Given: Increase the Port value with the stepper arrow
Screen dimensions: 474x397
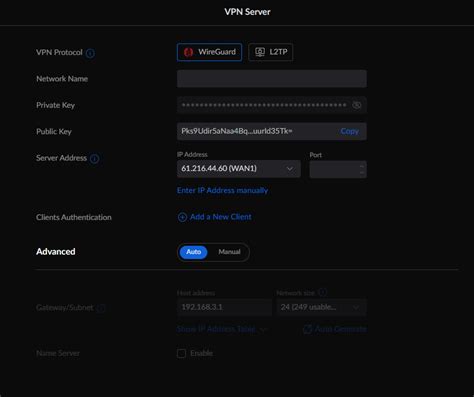Looking at the screenshot, I should [x=362, y=166].
